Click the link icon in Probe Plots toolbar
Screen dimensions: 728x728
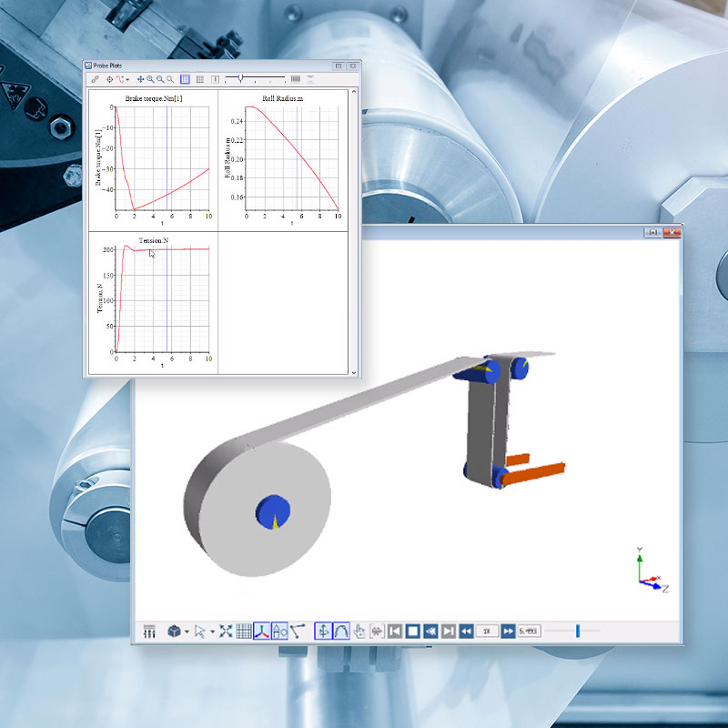96,80
